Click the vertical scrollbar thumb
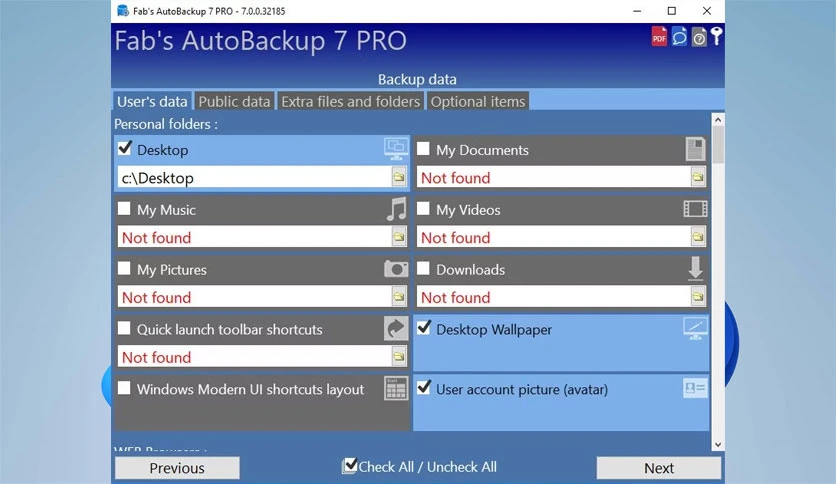 tap(718, 144)
